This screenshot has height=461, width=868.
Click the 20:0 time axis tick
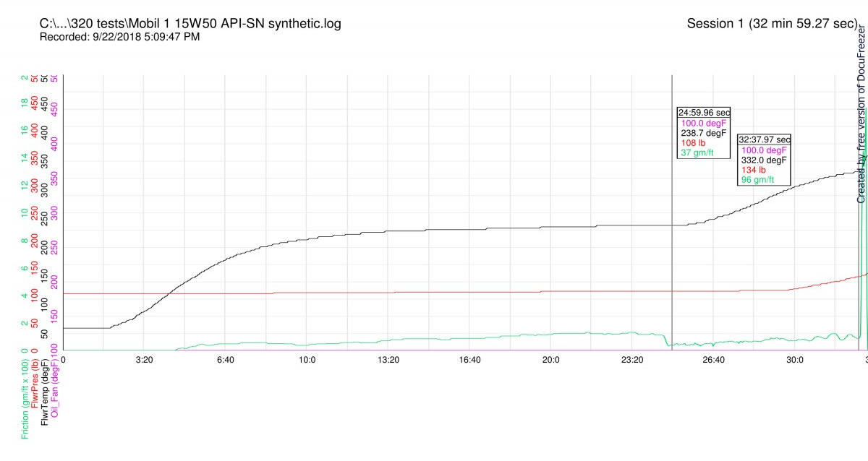[551, 359]
